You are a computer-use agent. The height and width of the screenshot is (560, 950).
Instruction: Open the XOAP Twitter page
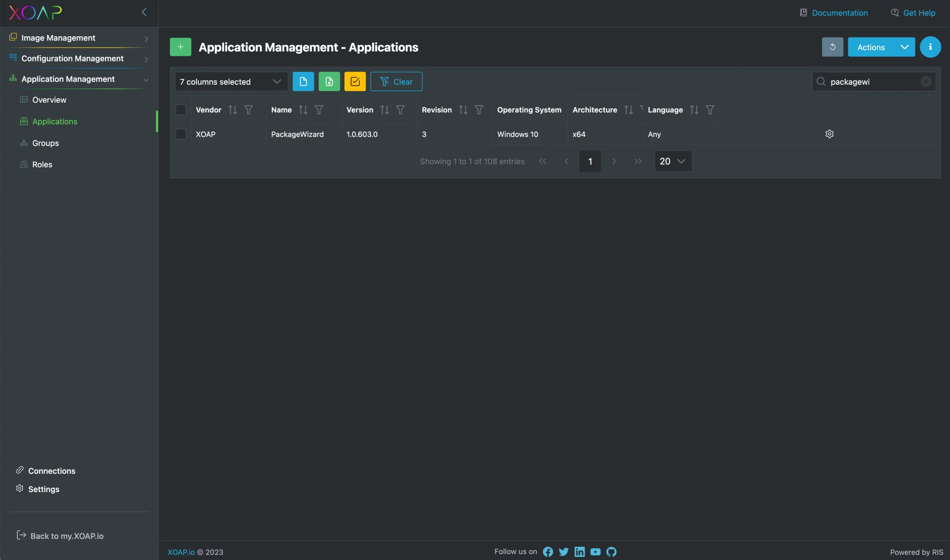pos(564,552)
